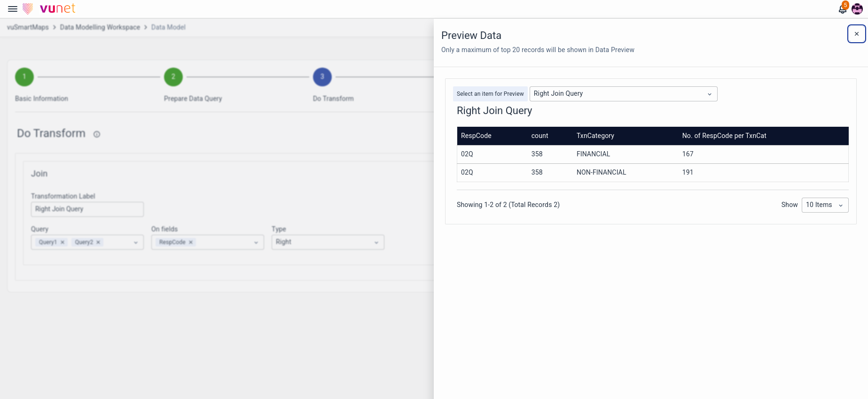Click the Transformation Label input field
Image resolution: width=868 pixels, height=399 pixels.
[87, 209]
